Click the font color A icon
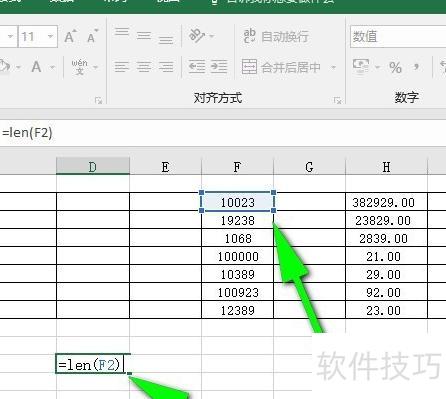The height and width of the screenshot is (399, 446). (x=36, y=67)
